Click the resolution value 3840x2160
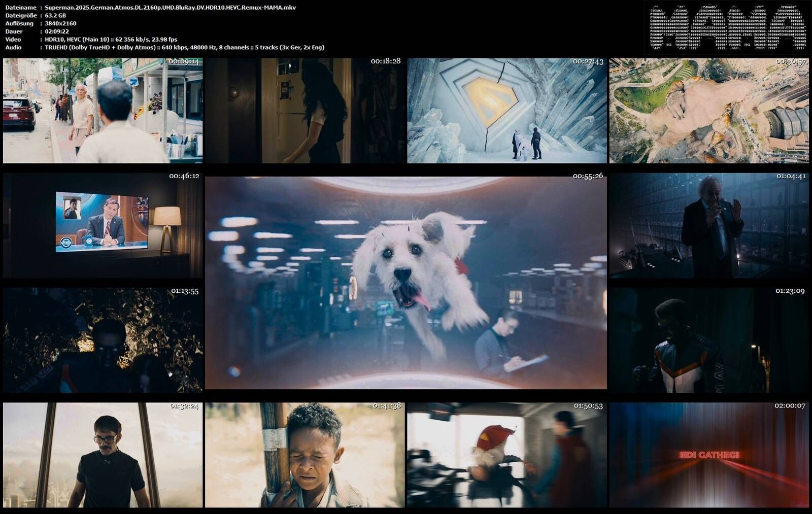 (60, 23)
